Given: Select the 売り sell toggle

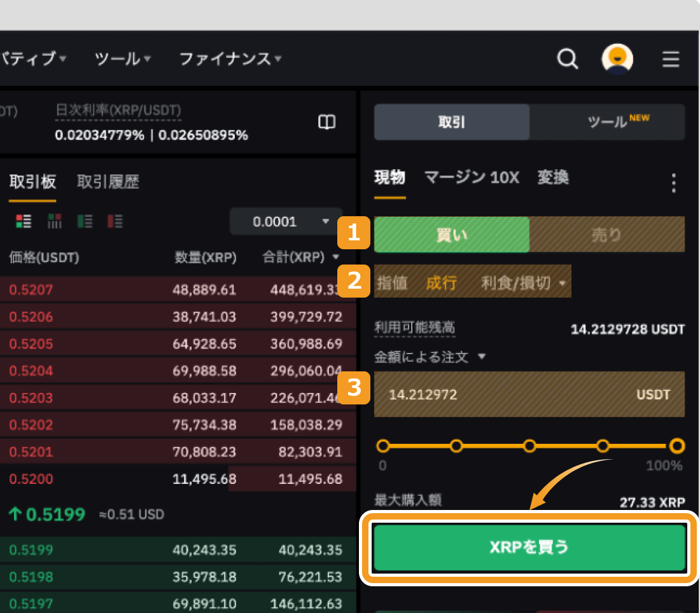Looking at the screenshot, I should (x=606, y=234).
